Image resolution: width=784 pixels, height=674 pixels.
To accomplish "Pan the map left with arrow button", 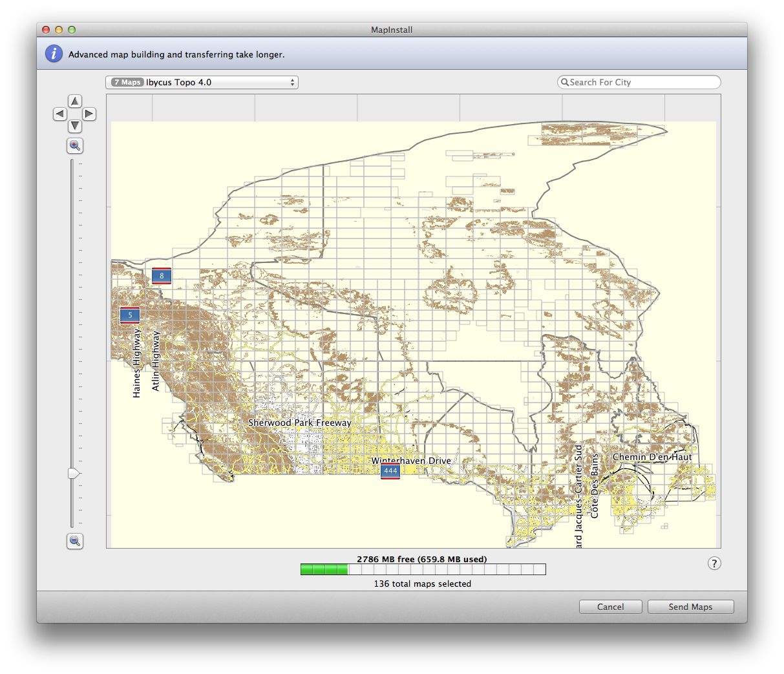I will pos(60,114).
